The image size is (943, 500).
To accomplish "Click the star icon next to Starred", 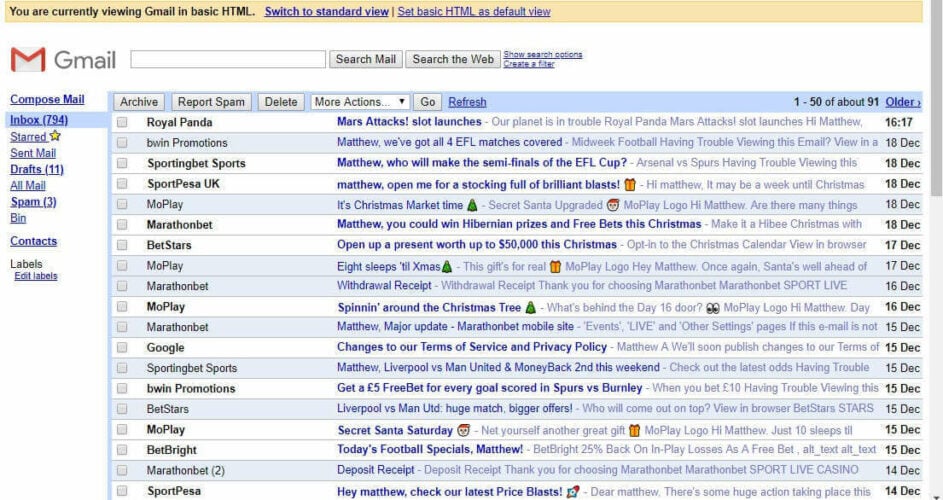I will [x=55, y=136].
